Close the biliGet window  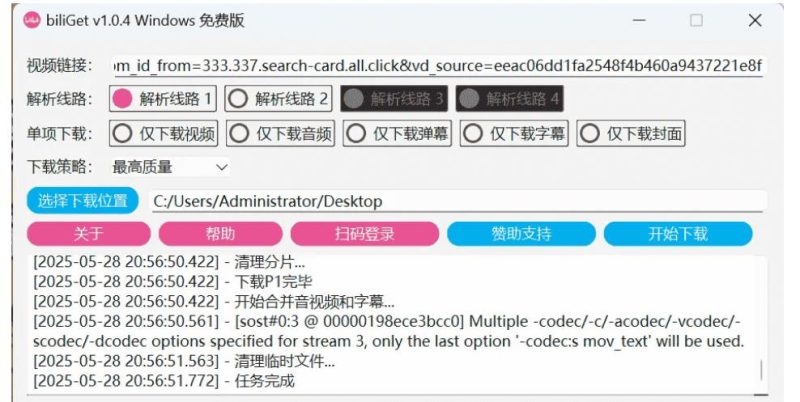[755, 20]
